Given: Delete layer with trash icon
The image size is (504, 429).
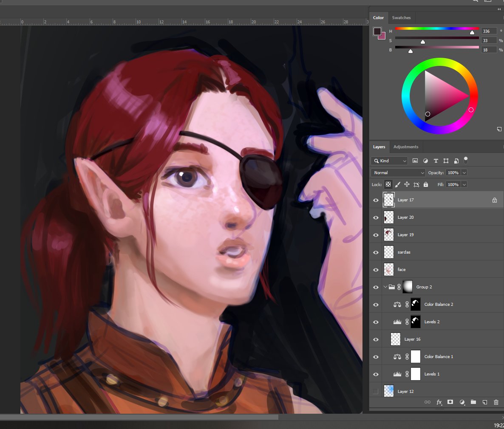Looking at the screenshot, I should [496, 402].
